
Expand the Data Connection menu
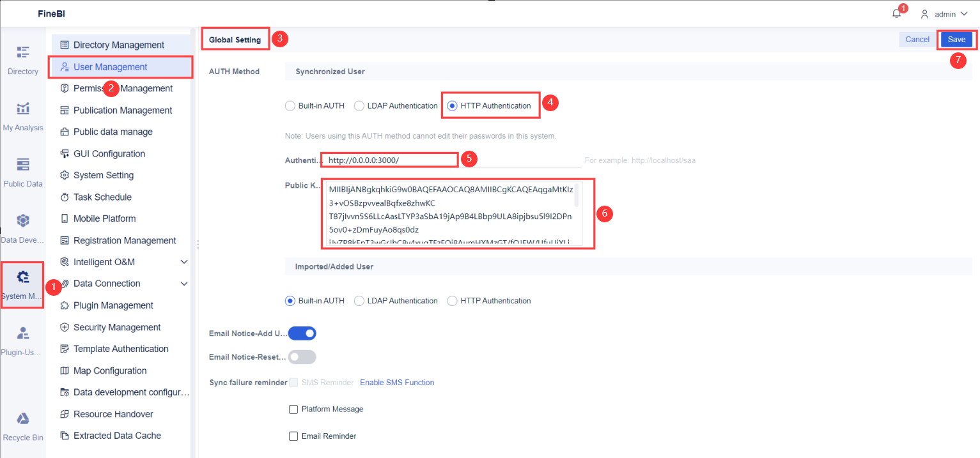(x=106, y=283)
